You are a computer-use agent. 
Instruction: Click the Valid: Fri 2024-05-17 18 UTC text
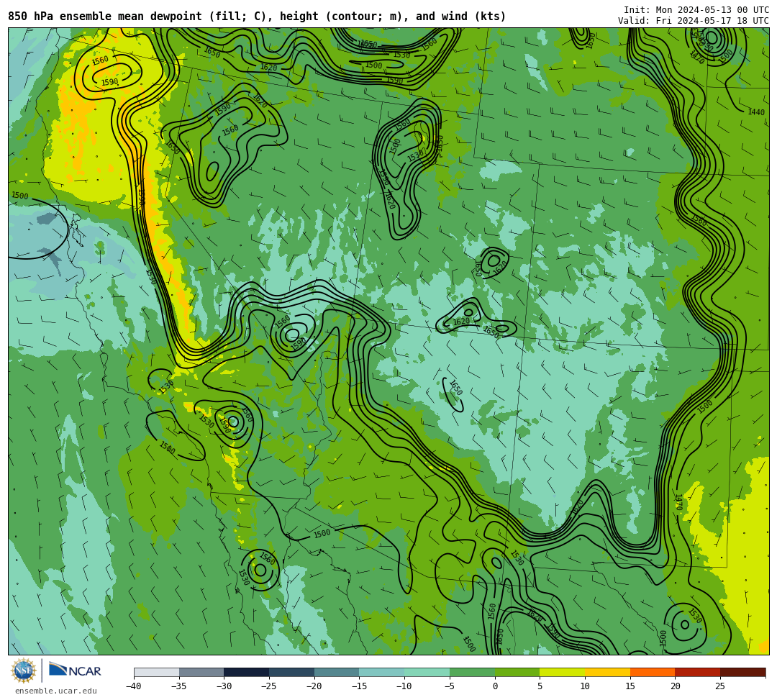pyautogui.click(x=694, y=21)
